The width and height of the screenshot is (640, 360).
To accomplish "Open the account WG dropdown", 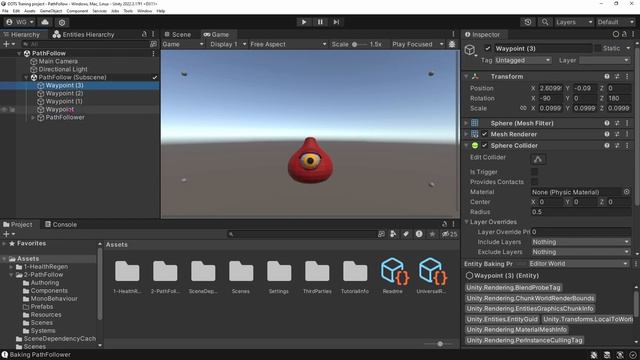I will pos(19,22).
